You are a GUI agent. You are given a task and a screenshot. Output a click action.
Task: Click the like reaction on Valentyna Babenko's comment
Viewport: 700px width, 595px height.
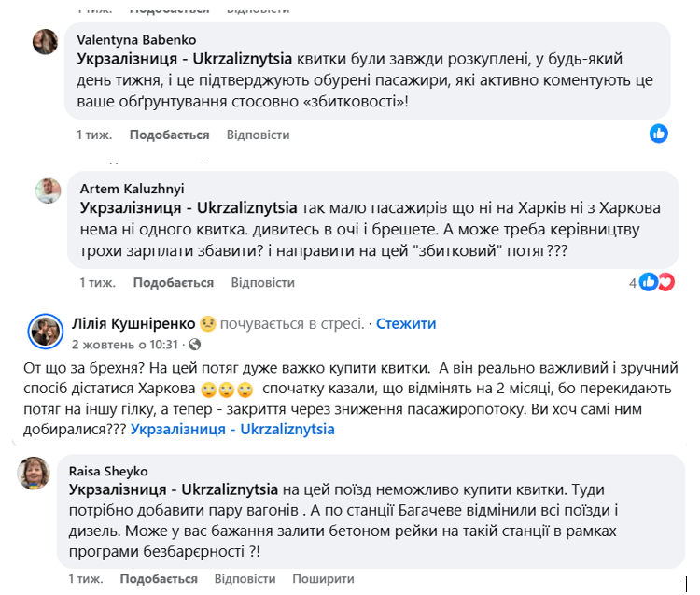[x=659, y=134]
